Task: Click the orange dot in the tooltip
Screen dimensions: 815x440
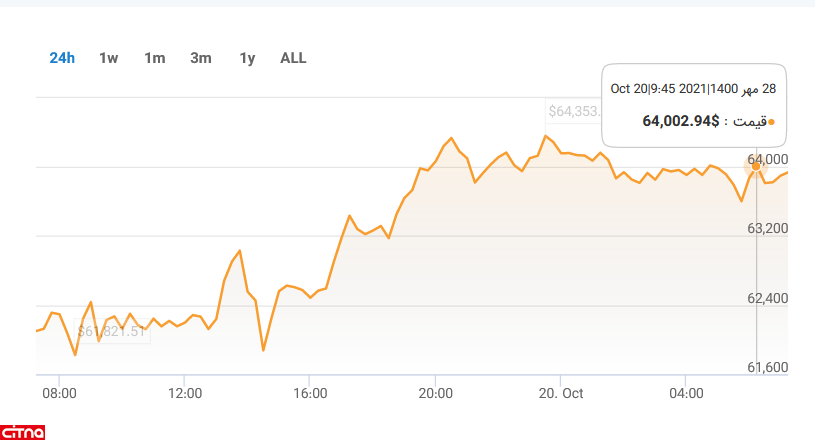Action: (x=771, y=122)
